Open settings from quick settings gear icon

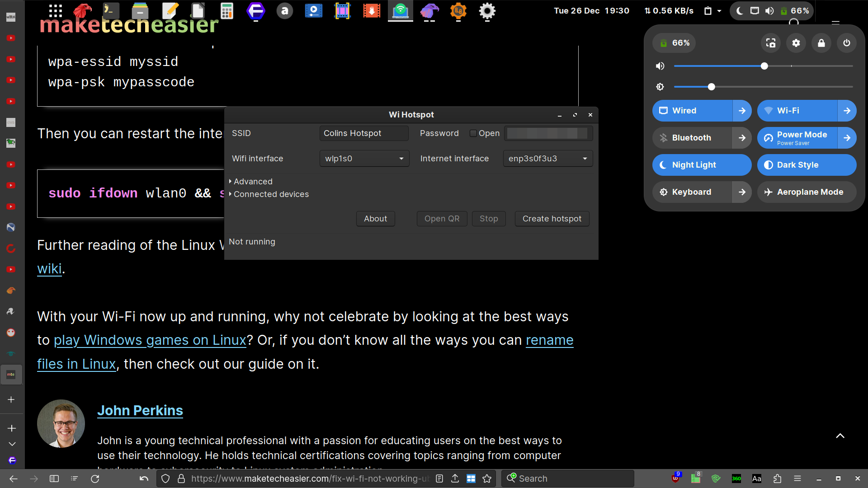[796, 43]
